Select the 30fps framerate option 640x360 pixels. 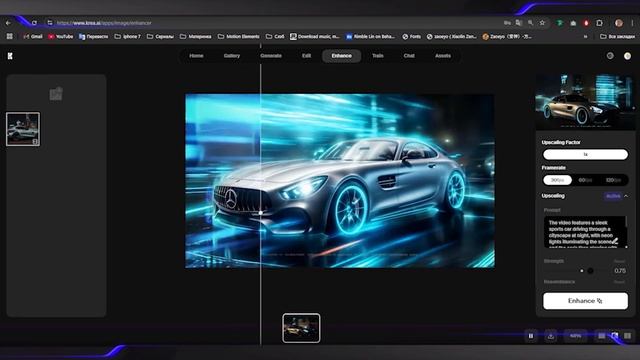(x=557, y=180)
